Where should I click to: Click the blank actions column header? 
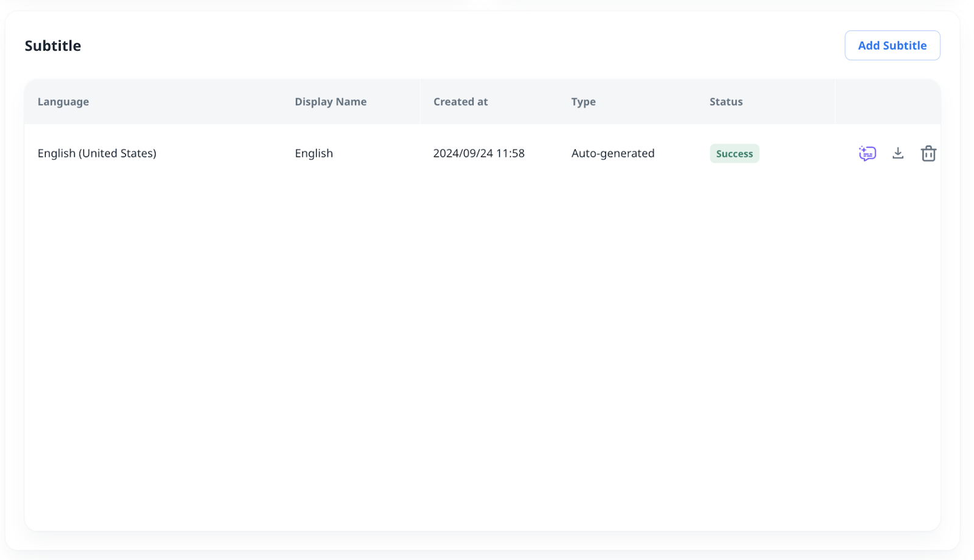[x=888, y=102]
